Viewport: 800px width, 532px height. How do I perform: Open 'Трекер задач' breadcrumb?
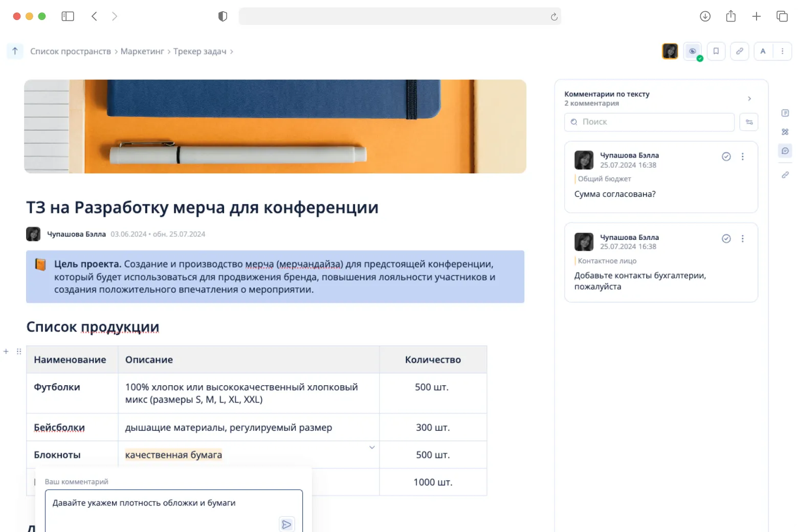tap(200, 52)
